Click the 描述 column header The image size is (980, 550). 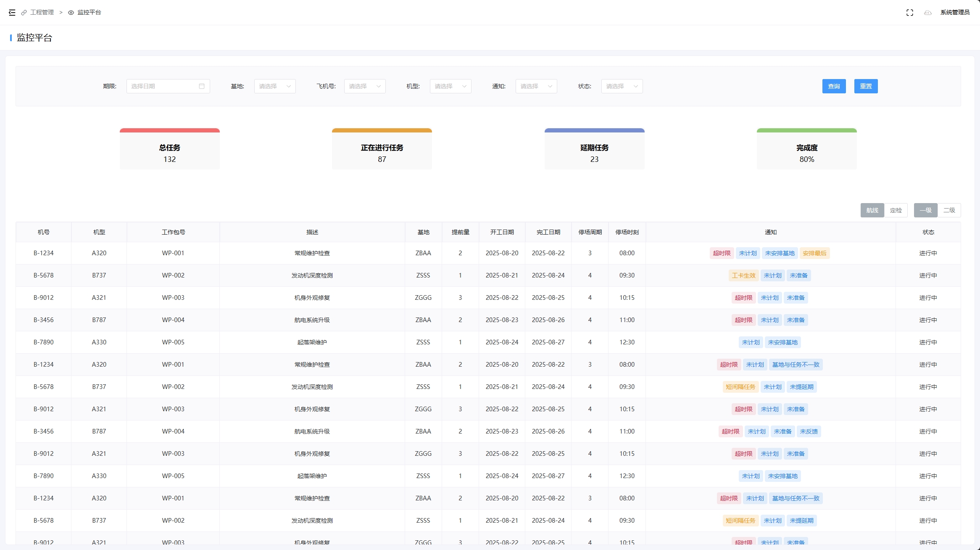tap(312, 232)
